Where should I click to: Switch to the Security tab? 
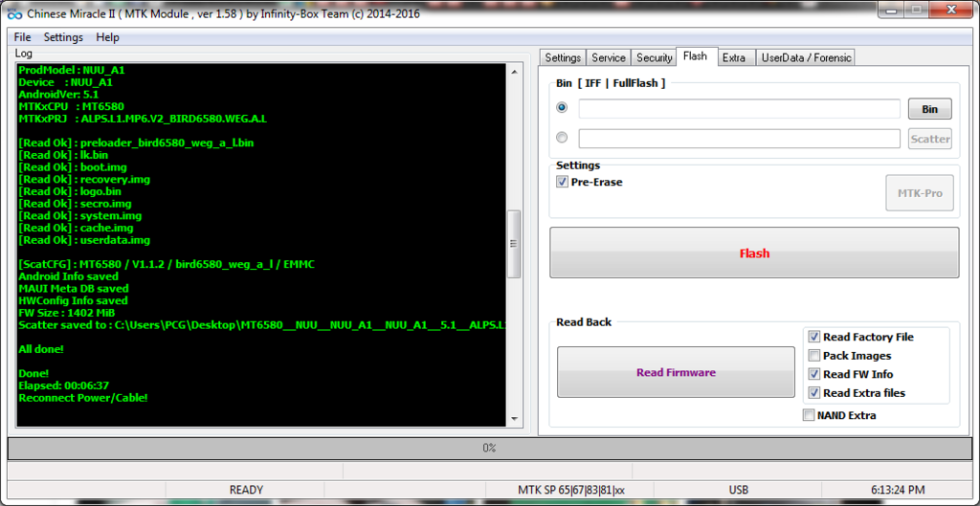pyautogui.click(x=654, y=57)
